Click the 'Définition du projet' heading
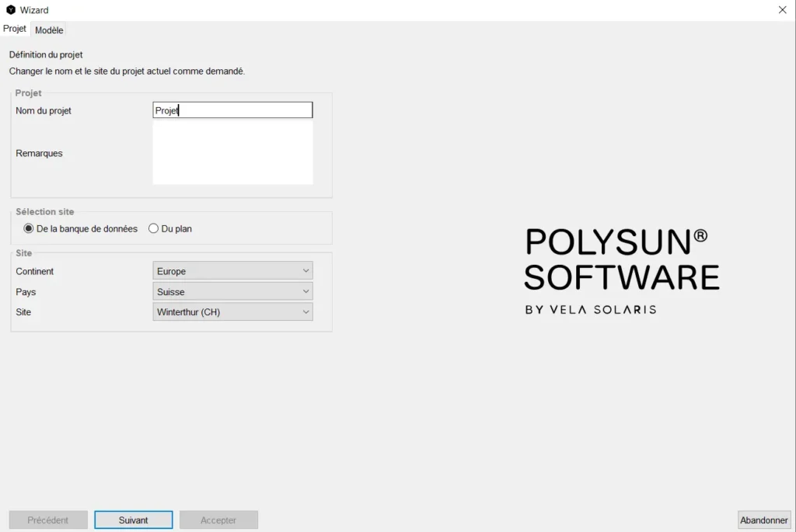796x532 pixels. click(x=46, y=55)
